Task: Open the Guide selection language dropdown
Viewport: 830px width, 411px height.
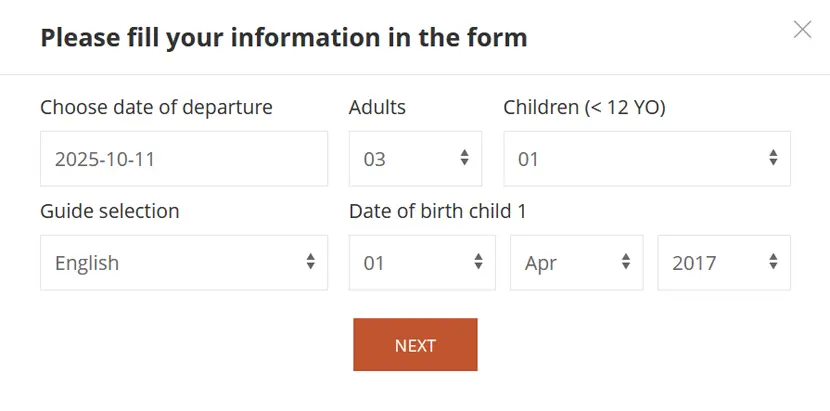Action: pyautogui.click(x=184, y=263)
